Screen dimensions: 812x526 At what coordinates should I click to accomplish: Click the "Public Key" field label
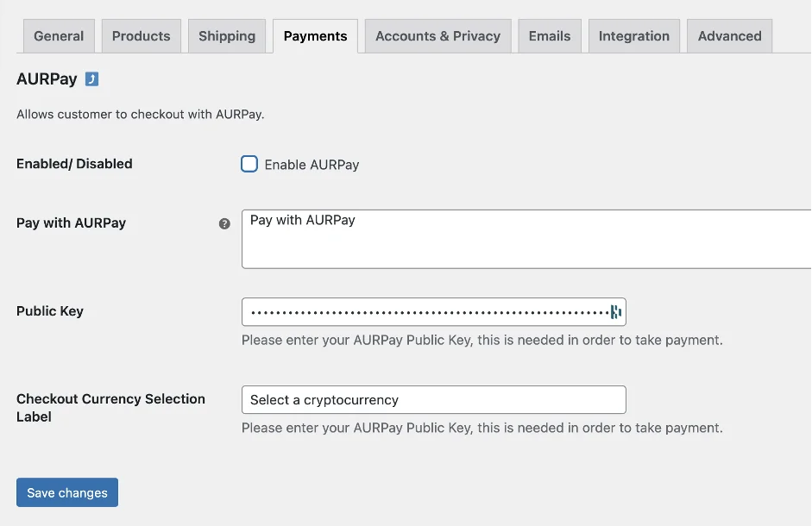pyautogui.click(x=50, y=311)
